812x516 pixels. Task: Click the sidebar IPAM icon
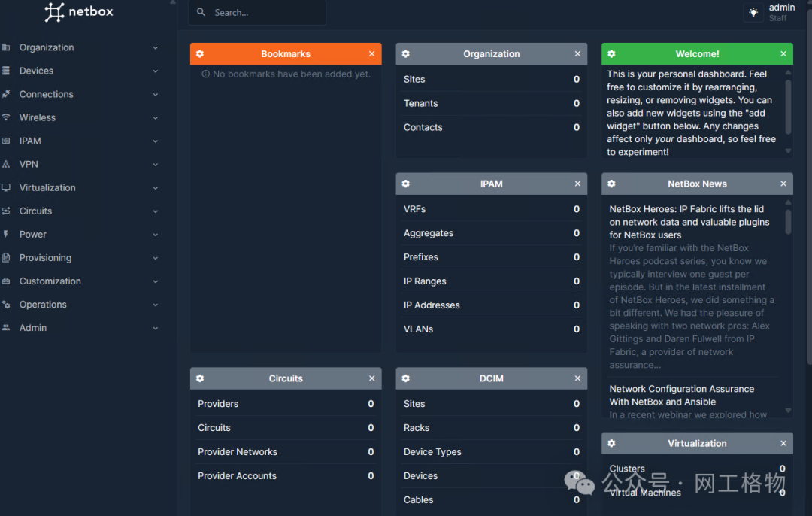6,141
